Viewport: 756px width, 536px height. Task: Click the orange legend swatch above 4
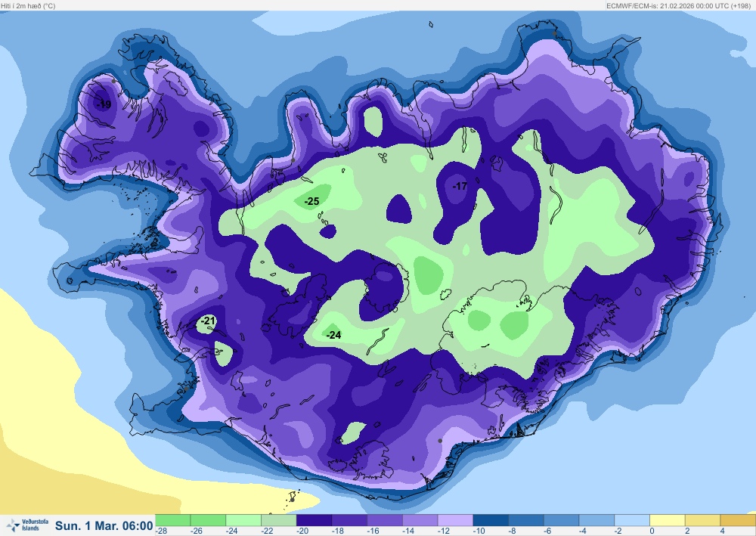pos(738,520)
